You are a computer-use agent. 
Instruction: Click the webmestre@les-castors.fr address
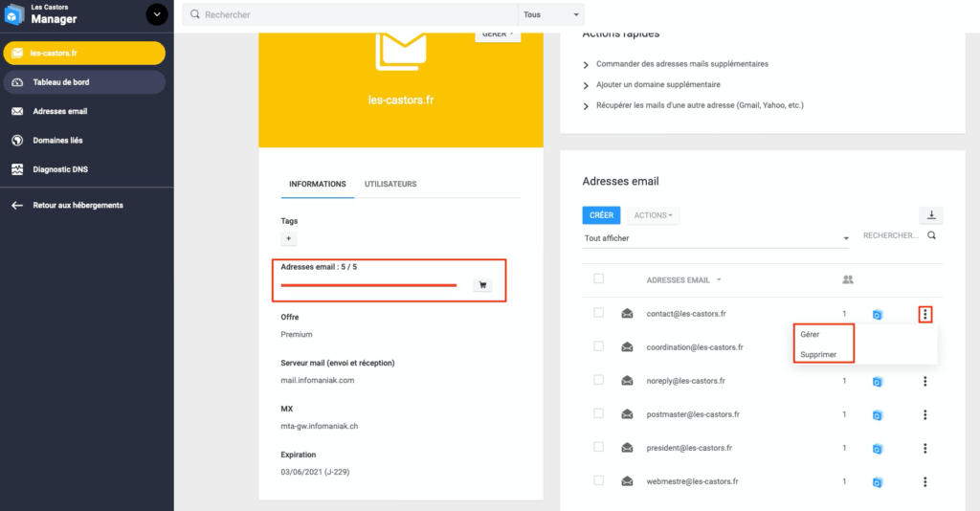click(693, 481)
